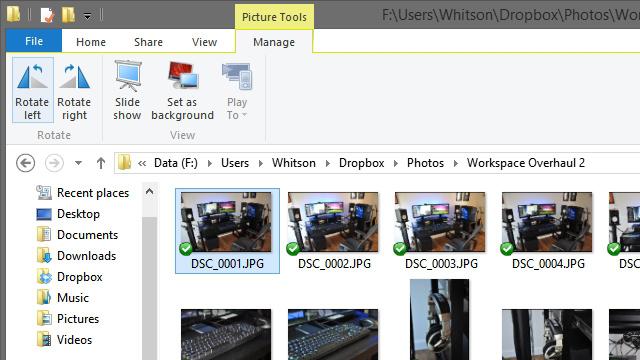
Task: Rotate selected picture left
Action: (33, 90)
